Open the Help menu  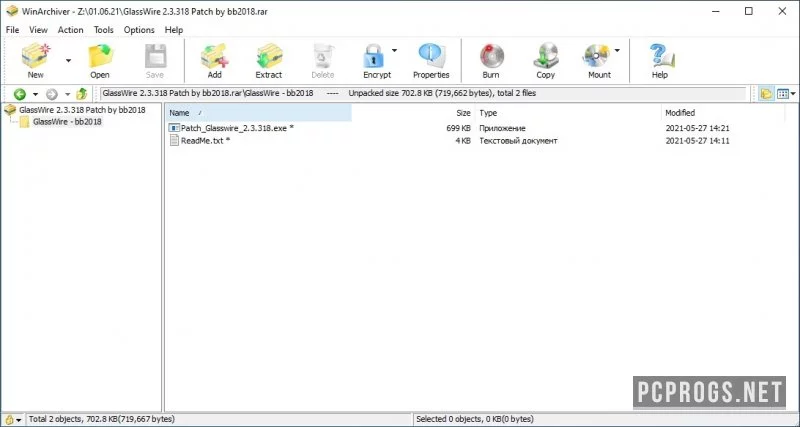174,30
